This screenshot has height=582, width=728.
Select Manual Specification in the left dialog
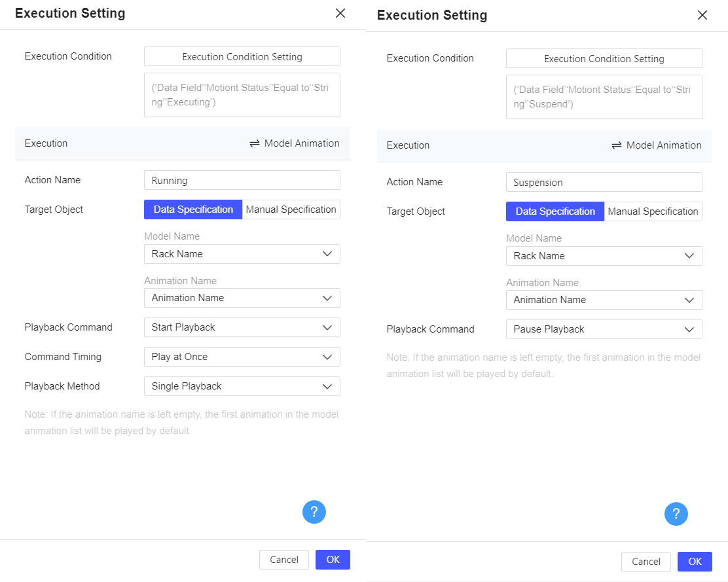[291, 209]
